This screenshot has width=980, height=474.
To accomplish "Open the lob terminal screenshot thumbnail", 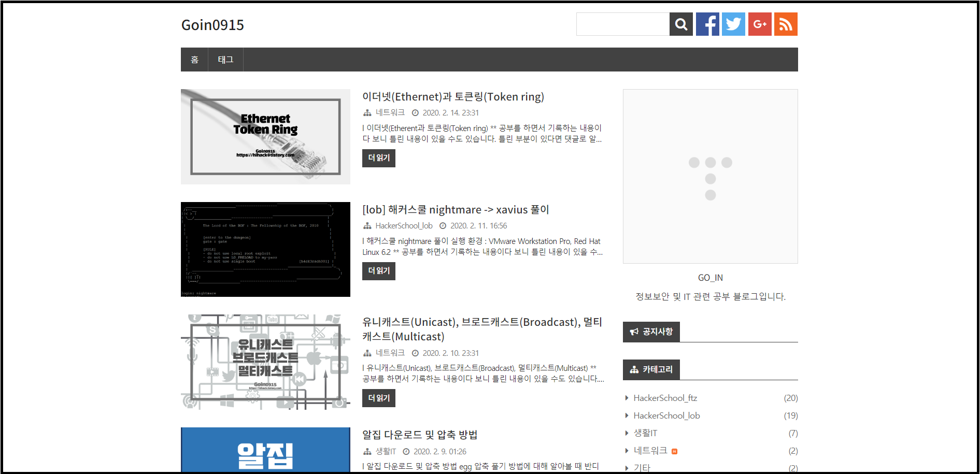I will pos(265,249).
